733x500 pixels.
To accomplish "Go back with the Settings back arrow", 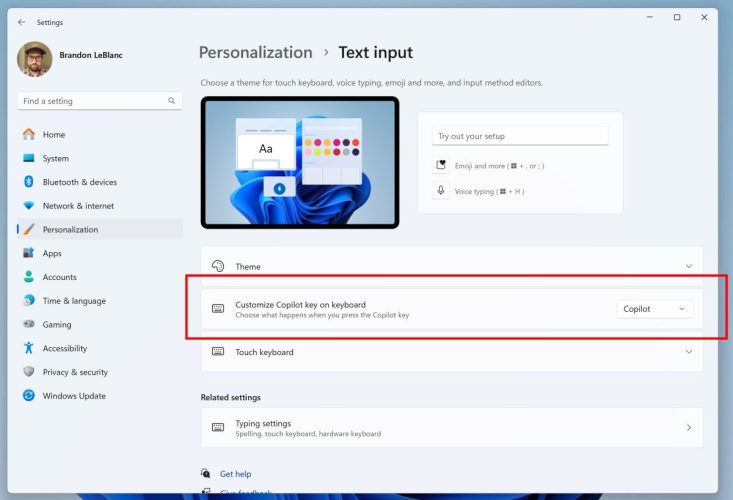I will click(x=22, y=22).
